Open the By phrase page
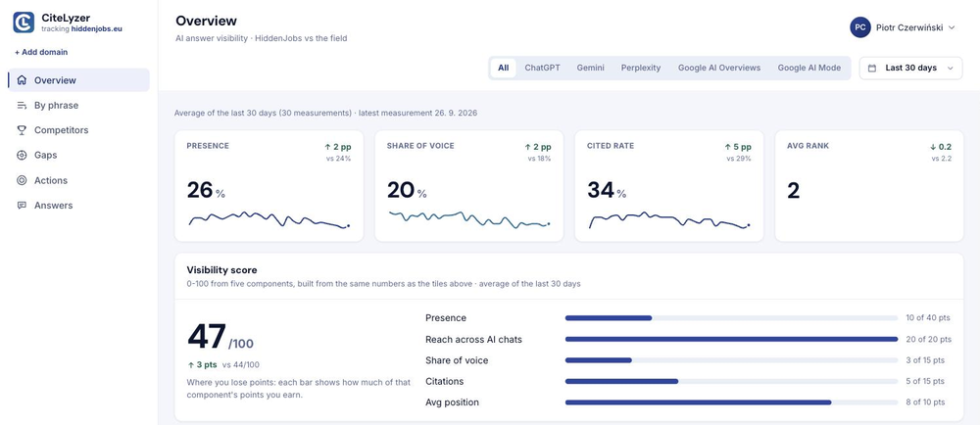 tap(78, 106)
